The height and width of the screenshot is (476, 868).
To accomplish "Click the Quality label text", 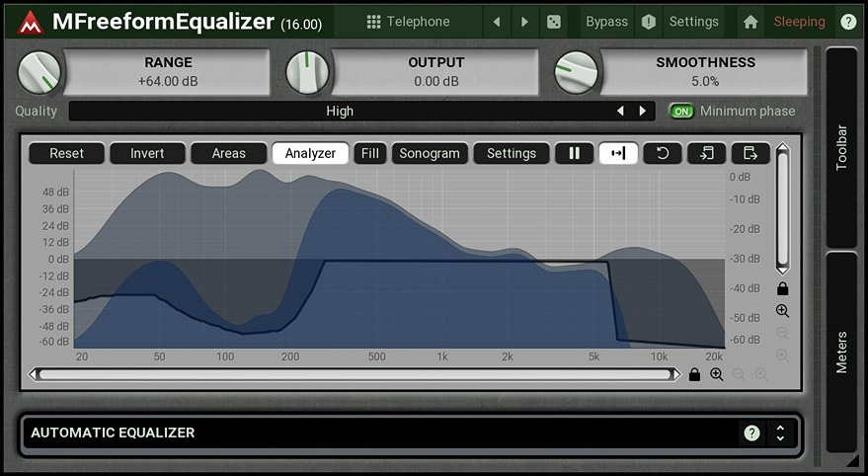I will click(36, 112).
